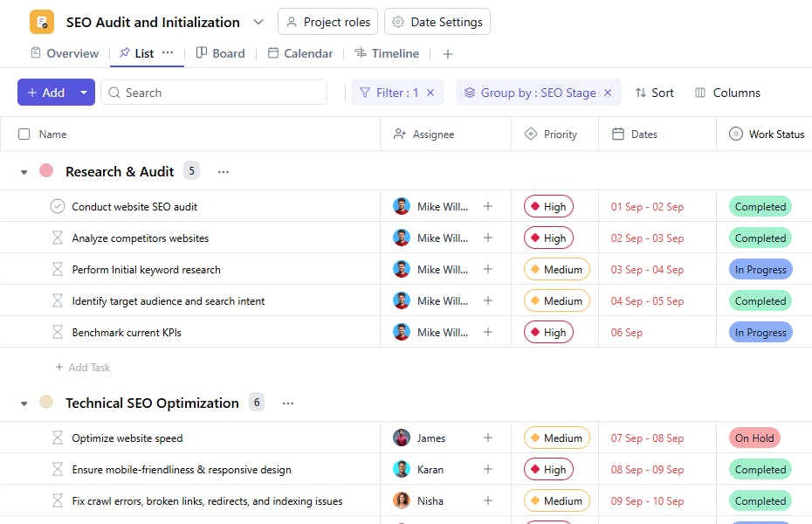This screenshot has width=812, height=524.
Task: Collapse the Research & Audit group
Action: click(x=24, y=171)
